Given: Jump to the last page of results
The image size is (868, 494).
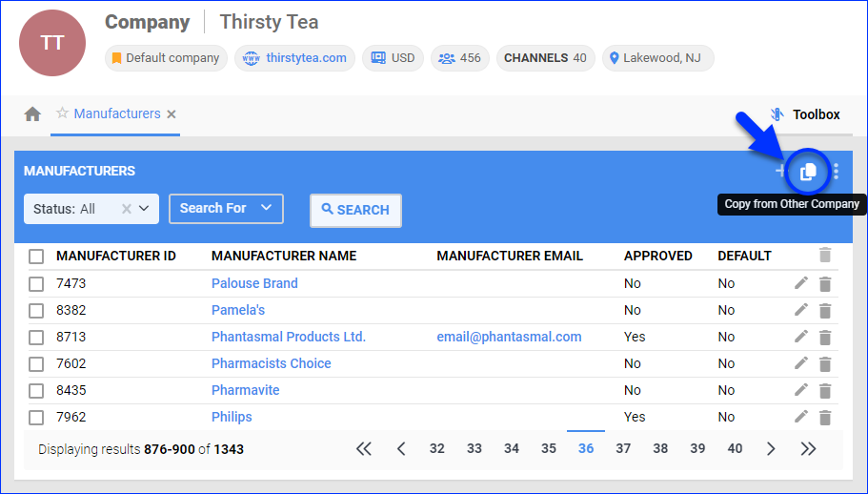Looking at the screenshot, I should [x=808, y=448].
